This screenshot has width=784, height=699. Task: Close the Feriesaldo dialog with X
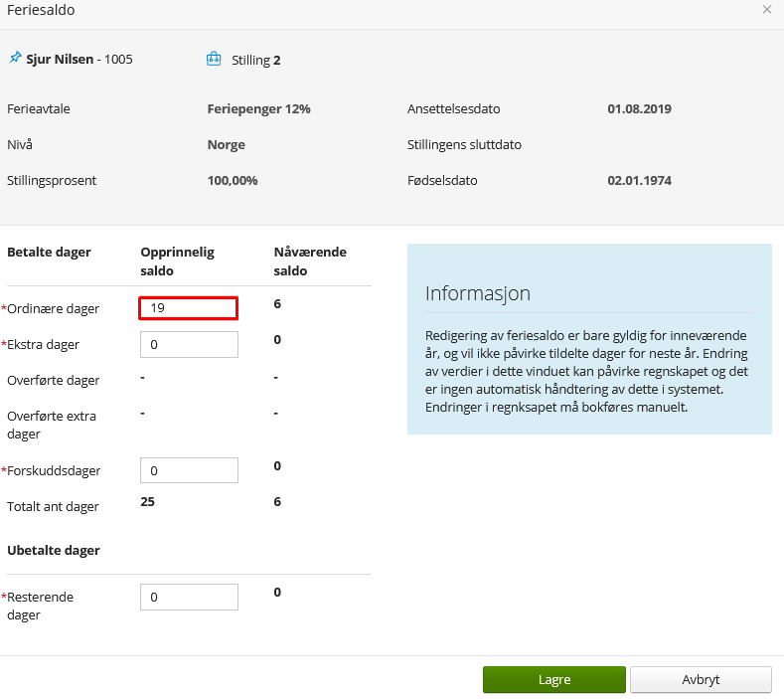766,10
